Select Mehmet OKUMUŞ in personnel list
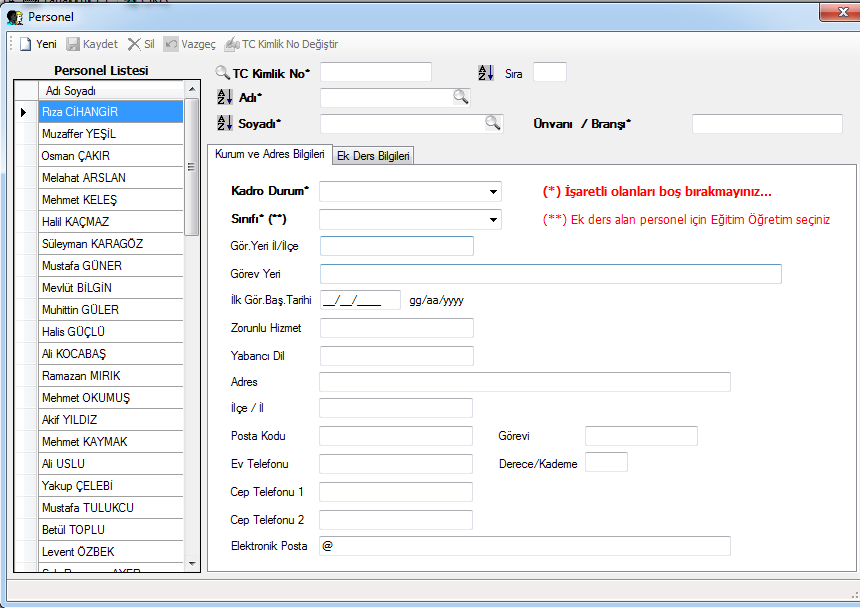 click(111, 397)
